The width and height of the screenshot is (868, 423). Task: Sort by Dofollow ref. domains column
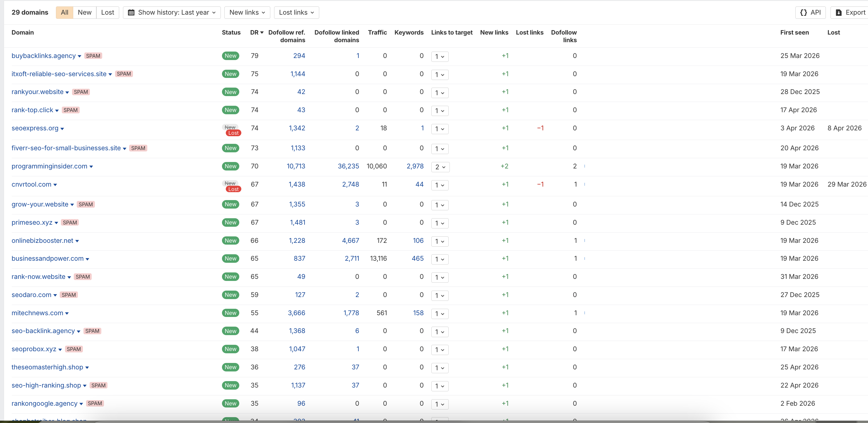point(286,36)
